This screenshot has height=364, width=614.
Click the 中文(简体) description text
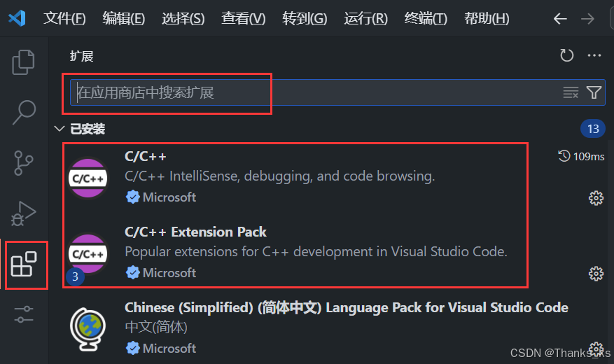click(x=156, y=327)
